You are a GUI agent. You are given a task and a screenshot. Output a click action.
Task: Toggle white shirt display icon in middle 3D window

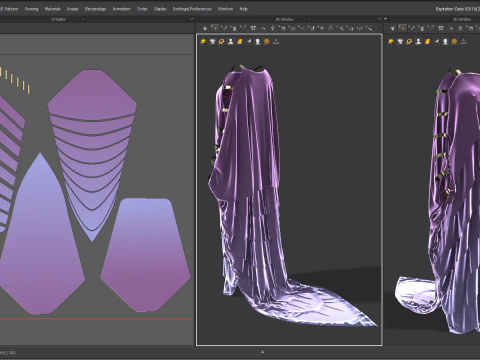(212, 42)
